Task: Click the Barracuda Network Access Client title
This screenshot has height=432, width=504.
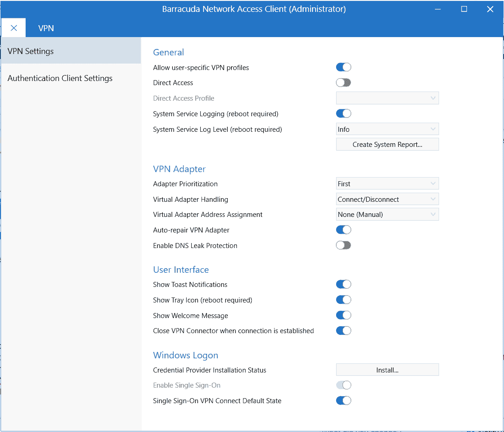Action: (254, 9)
